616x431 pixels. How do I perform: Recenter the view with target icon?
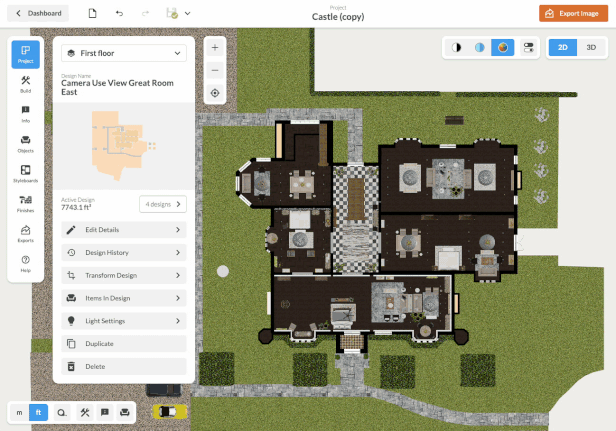pyautogui.click(x=215, y=93)
